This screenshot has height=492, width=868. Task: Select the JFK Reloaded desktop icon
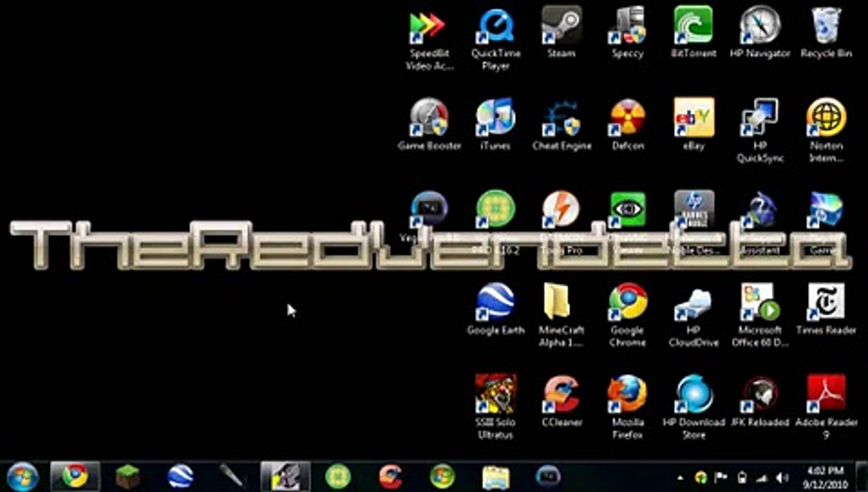coord(760,401)
